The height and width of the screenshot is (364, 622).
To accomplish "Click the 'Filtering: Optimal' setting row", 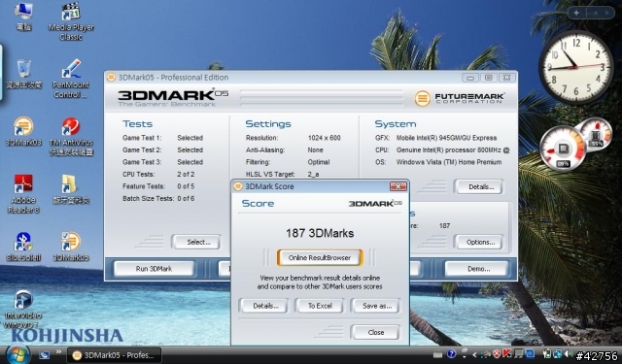I will pyautogui.click(x=288, y=162).
